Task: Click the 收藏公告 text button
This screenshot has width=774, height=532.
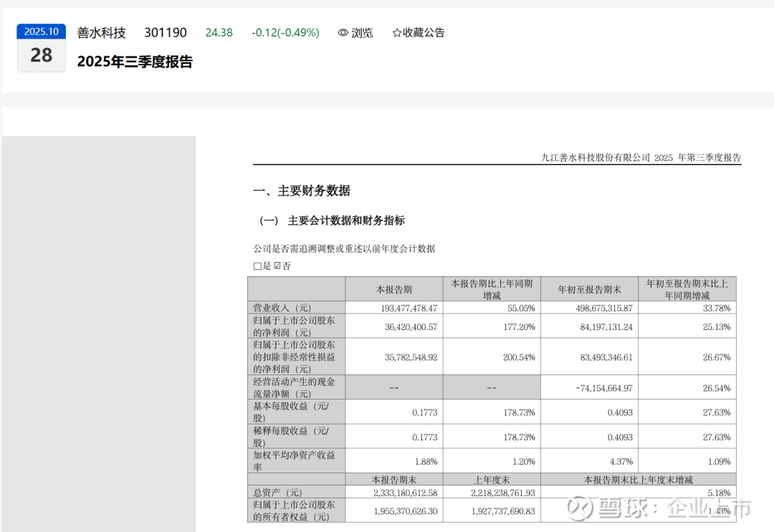Action: tap(424, 33)
